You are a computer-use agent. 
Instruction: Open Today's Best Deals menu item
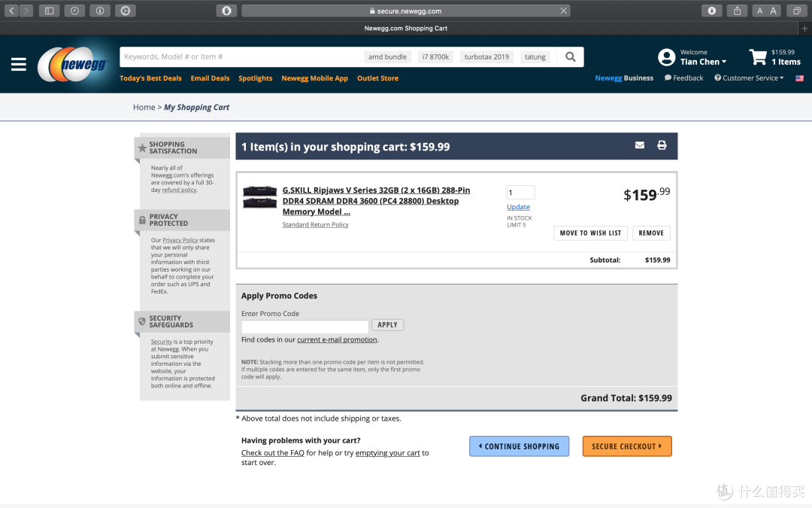pyautogui.click(x=150, y=78)
